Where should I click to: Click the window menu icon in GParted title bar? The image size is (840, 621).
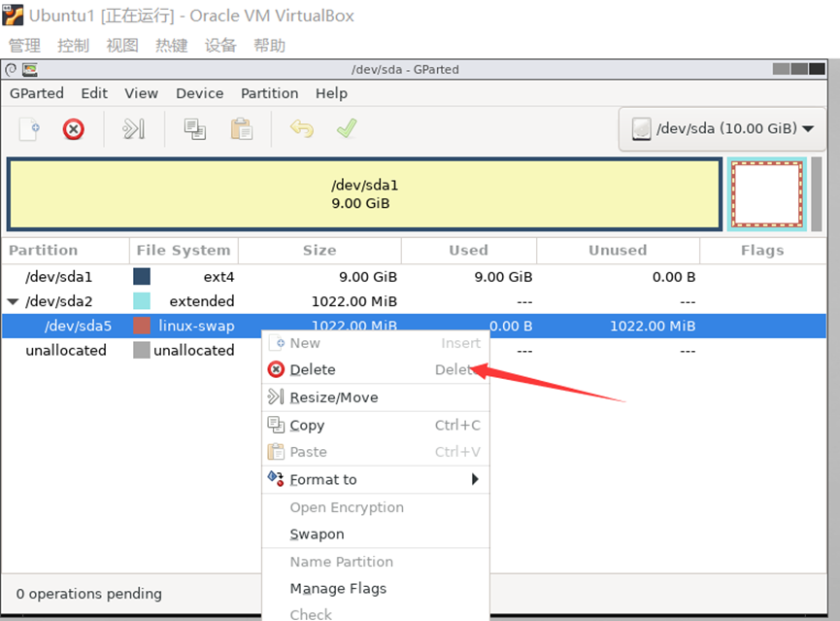[11, 70]
